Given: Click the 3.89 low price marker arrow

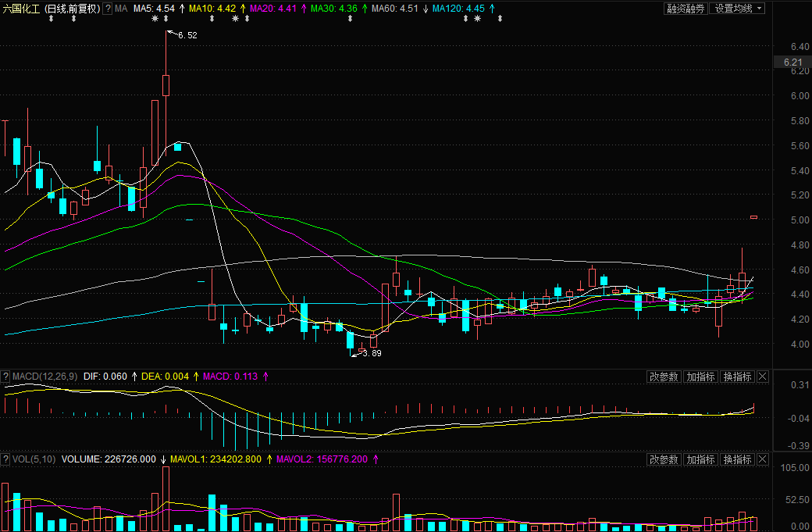Looking at the screenshot, I should click(x=355, y=355).
